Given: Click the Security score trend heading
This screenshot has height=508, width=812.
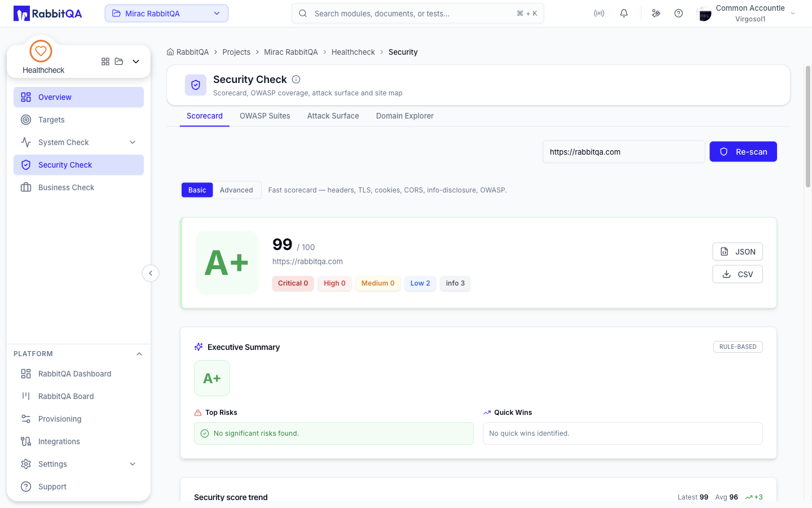Looking at the screenshot, I should [x=231, y=497].
